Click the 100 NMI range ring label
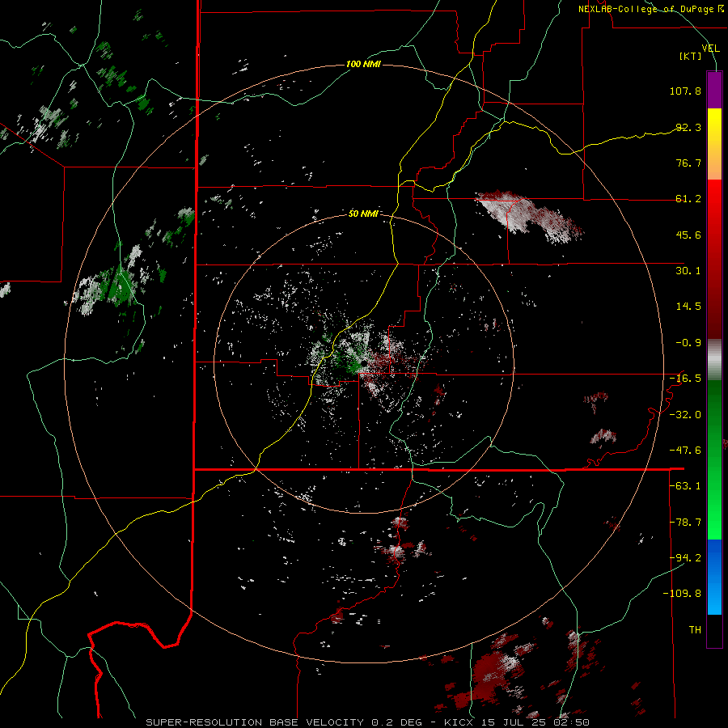The width and height of the screenshot is (728, 728). click(363, 64)
